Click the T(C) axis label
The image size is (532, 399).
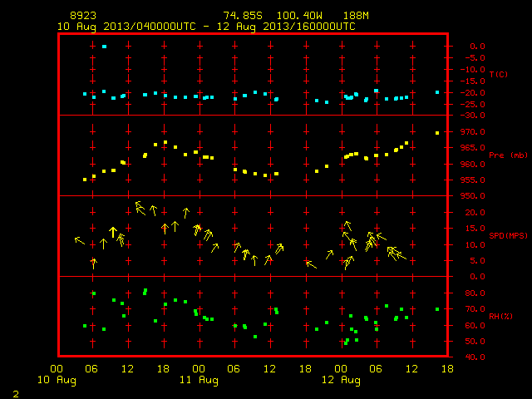click(x=499, y=74)
